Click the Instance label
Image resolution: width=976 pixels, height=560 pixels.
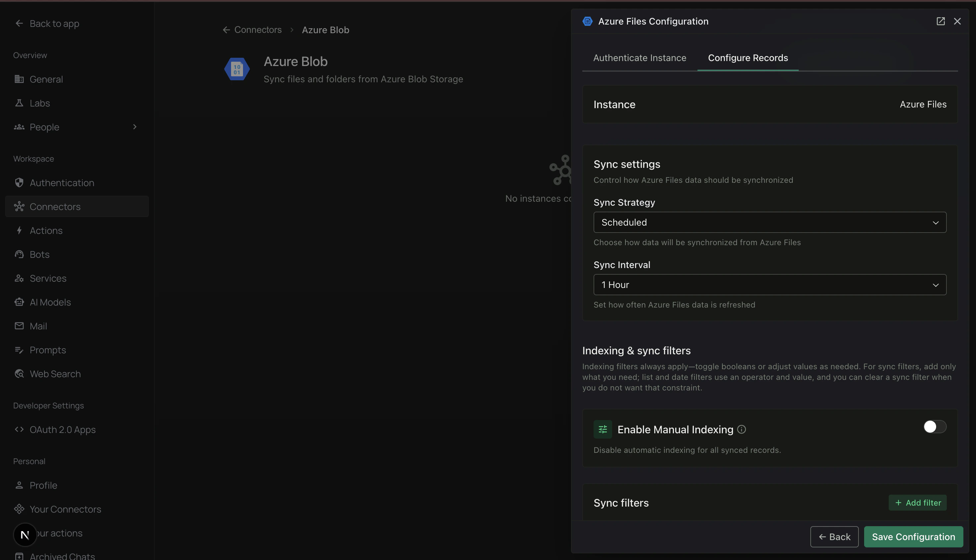[614, 104]
